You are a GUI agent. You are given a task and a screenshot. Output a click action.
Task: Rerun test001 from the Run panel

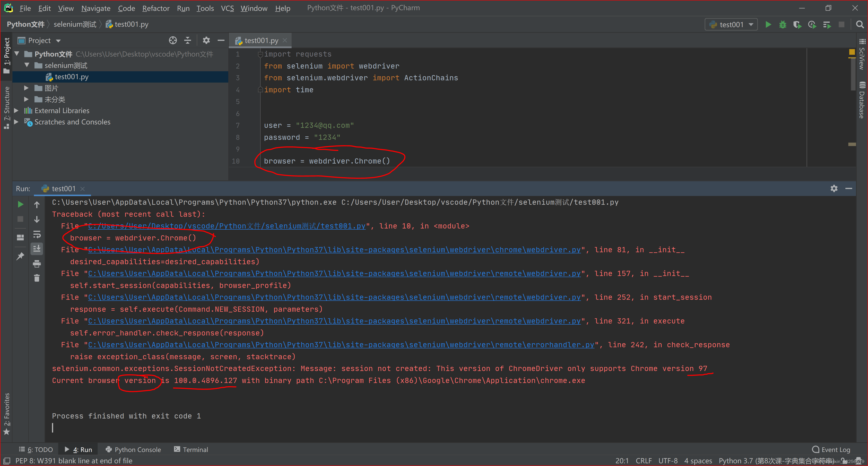coord(20,204)
